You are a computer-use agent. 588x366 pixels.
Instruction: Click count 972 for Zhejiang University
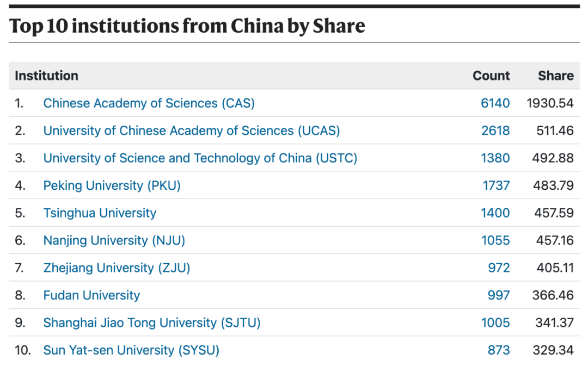(x=499, y=268)
